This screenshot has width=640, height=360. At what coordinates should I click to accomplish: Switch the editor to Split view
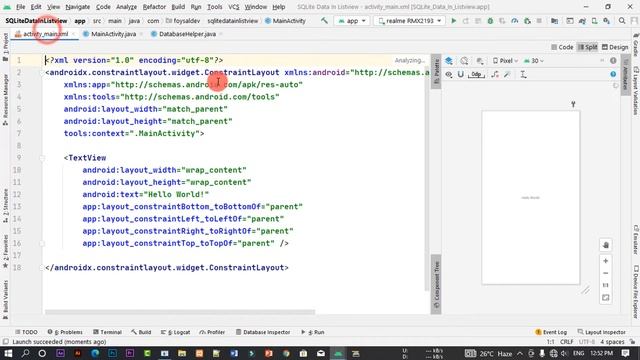[x=587, y=47]
